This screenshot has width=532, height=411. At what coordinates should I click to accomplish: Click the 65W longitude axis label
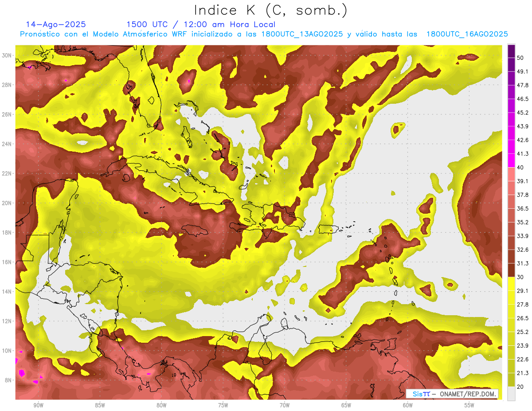pyautogui.click(x=346, y=405)
